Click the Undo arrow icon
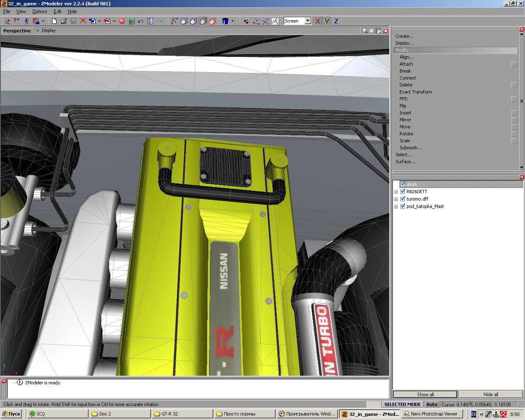 141,21
